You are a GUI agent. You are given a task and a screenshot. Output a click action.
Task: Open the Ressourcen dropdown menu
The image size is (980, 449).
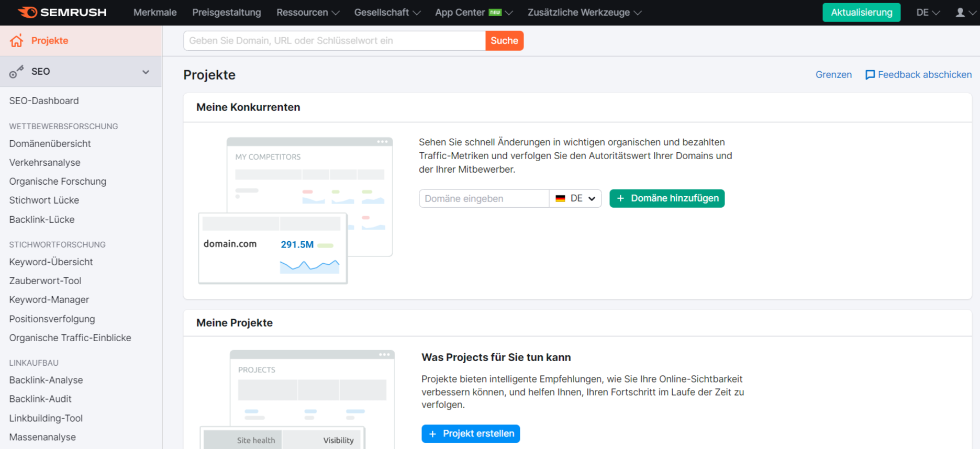tap(308, 13)
